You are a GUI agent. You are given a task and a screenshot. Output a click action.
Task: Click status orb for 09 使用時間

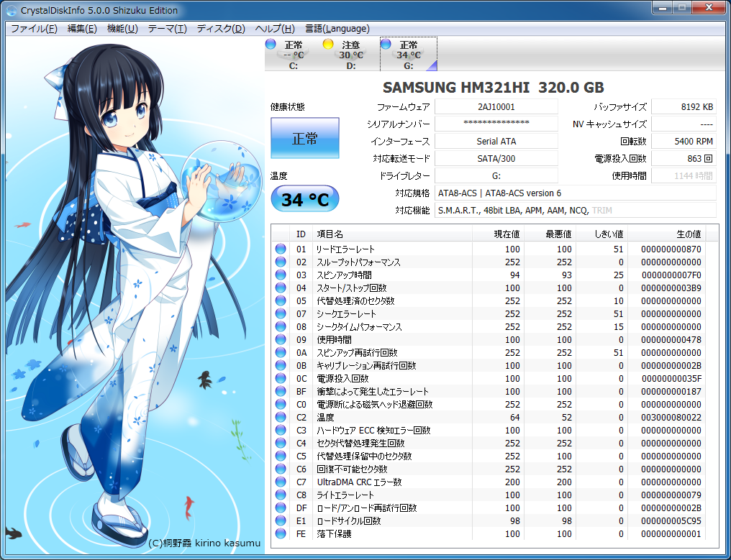pos(281,339)
